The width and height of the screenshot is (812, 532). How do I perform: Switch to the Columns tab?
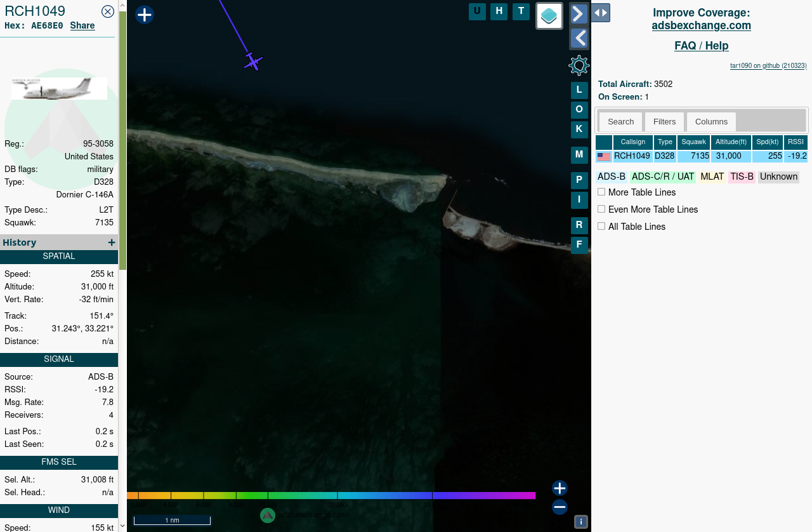[711, 122]
